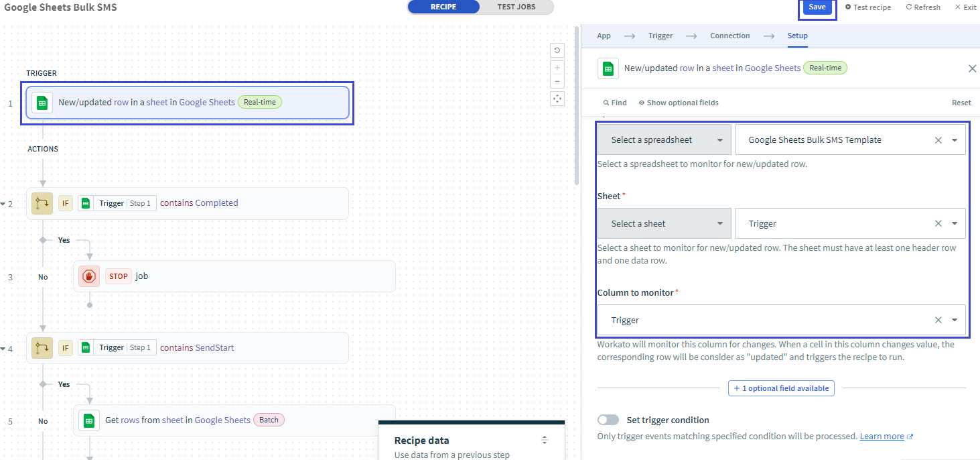The image size is (980, 460).
Task: Clear the selected spreadsheet with the X icon
Action: tap(938, 140)
